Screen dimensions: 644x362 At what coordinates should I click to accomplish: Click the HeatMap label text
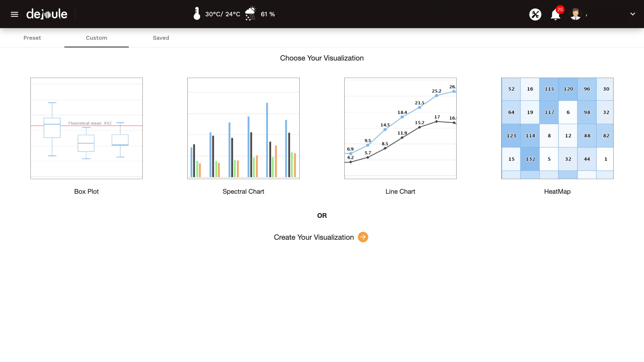[x=557, y=191]
